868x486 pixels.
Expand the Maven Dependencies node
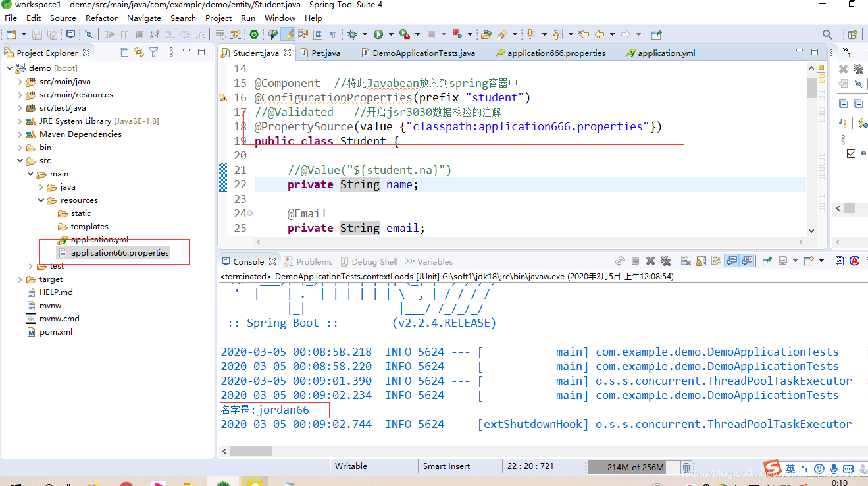point(20,134)
